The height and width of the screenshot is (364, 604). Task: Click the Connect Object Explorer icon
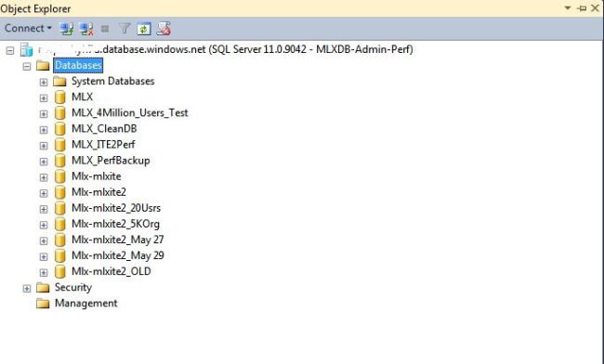coord(67,29)
